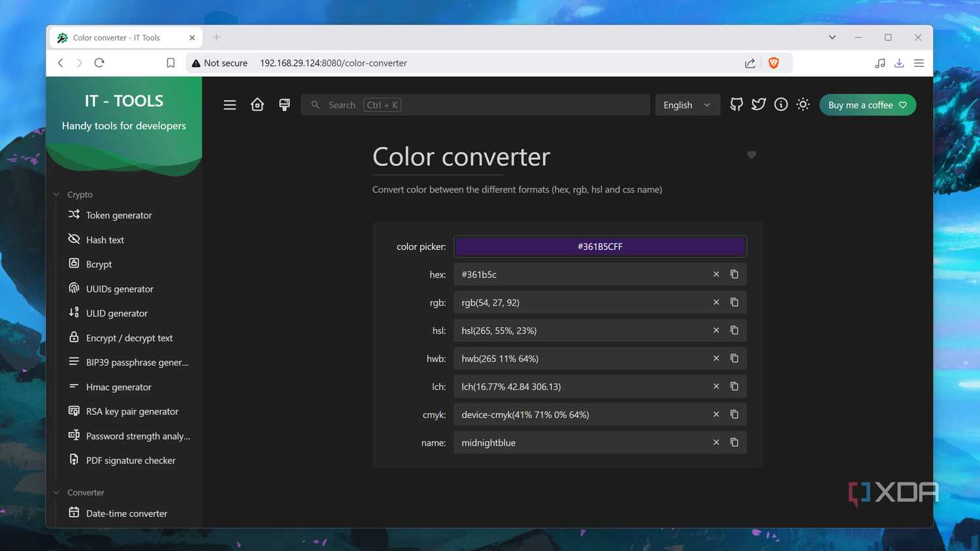980x551 pixels.
Task: Bookmark this page
Action: pyautogui.click(x=171, y=63)
